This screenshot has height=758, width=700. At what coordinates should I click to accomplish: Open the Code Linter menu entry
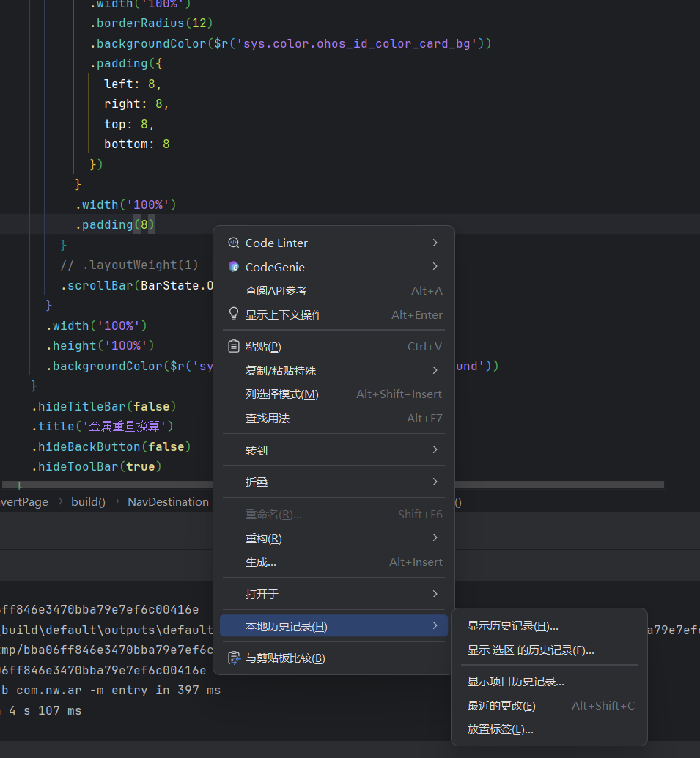point(334,243)
